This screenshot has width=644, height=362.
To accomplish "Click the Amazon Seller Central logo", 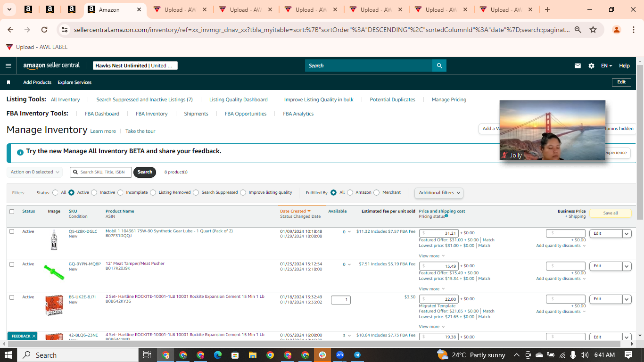I will click(x=51, y=66).
